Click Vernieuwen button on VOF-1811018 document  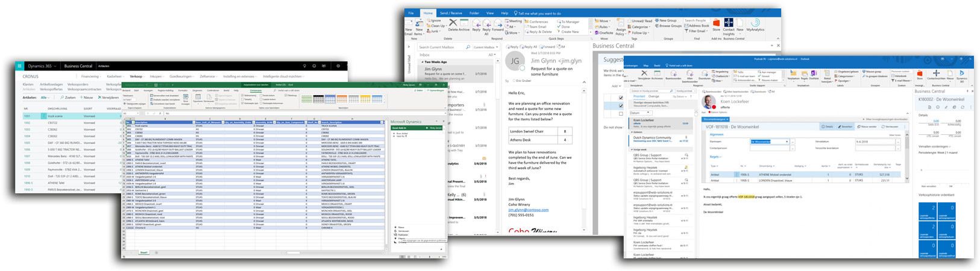(889, 126)
